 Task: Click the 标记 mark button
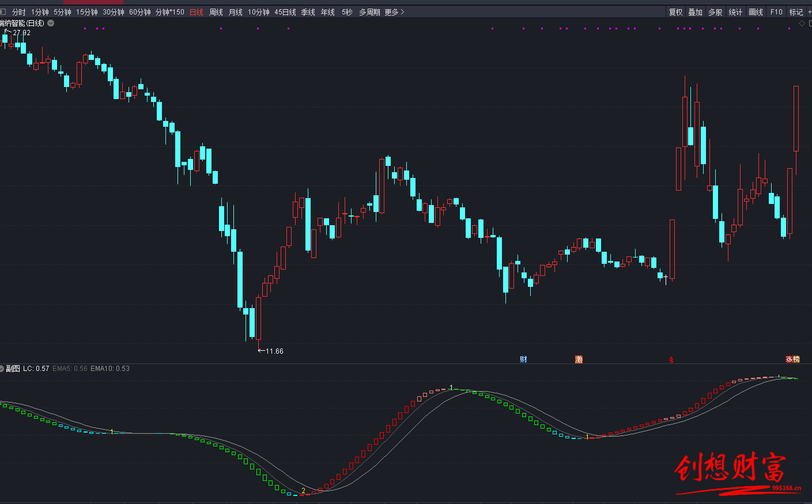[796, 12]
